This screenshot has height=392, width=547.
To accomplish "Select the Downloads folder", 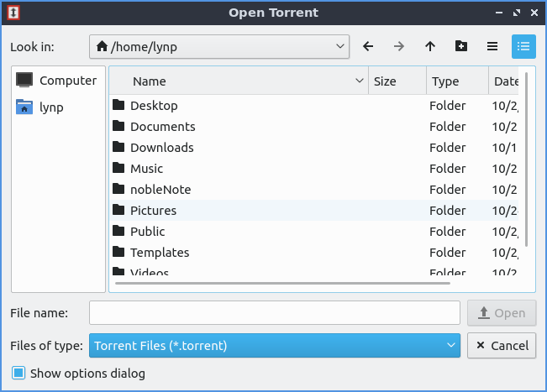I will [x=161, y=148].
